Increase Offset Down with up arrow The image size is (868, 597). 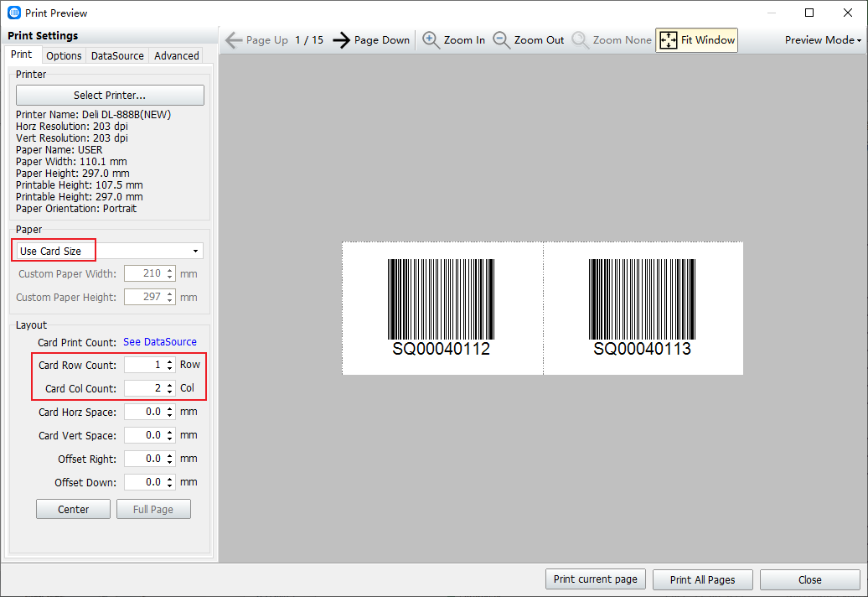pyautogui.click(x=170, y=479)
